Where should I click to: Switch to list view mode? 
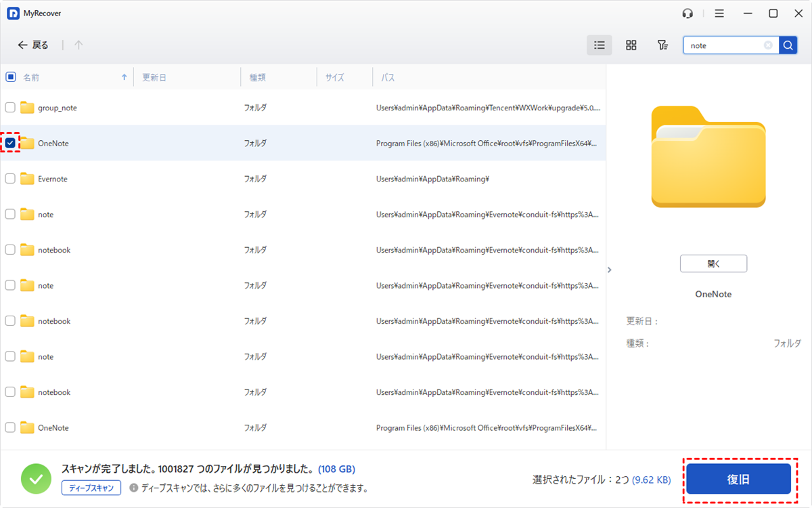(599, 45)
